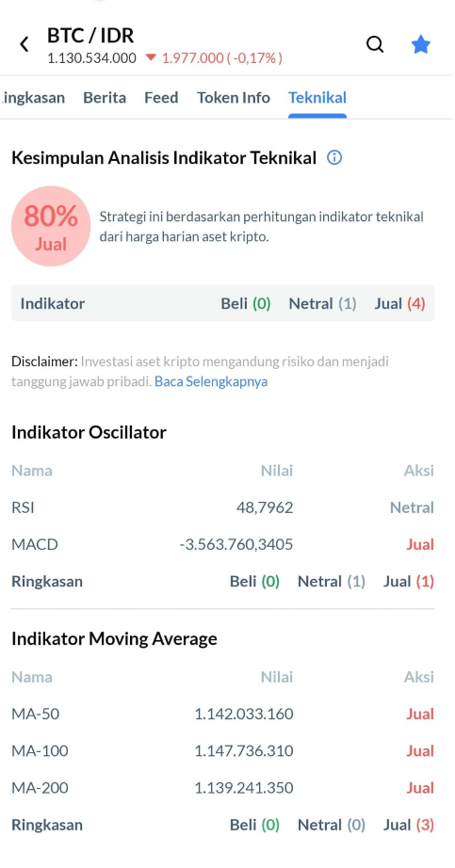Tap the red price-down triangle indicator
The height and width of the screenshot is (868, 455).
(x=152, y=57)
